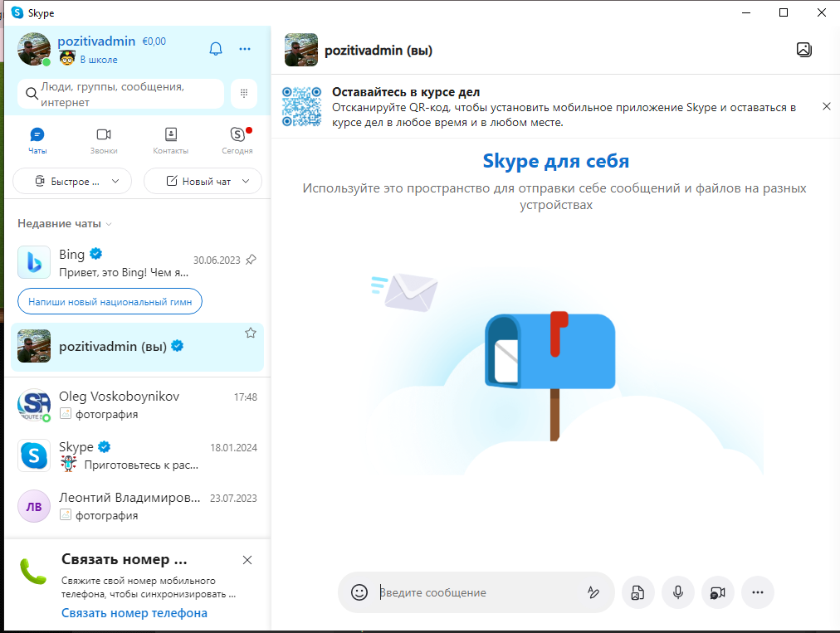The width and height of the screenshot is (840, 633).
Task: Click the Bing avatar icon
Action: pyautogui.click(x=34, y=262)
